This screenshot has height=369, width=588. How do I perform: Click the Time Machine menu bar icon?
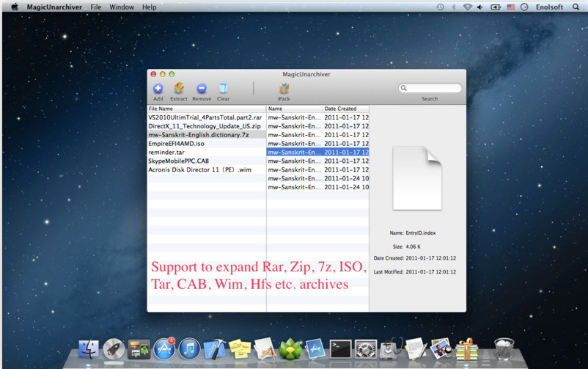[440, 7]
